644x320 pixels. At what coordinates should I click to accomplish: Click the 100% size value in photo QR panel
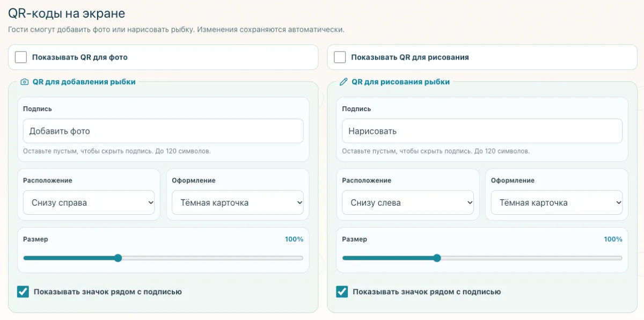point(294,239)
